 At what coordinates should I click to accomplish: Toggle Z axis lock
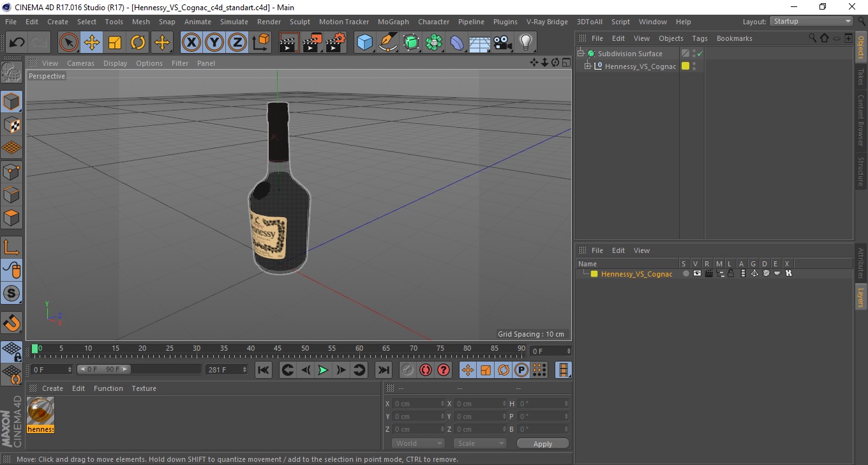tap(237, 43)
